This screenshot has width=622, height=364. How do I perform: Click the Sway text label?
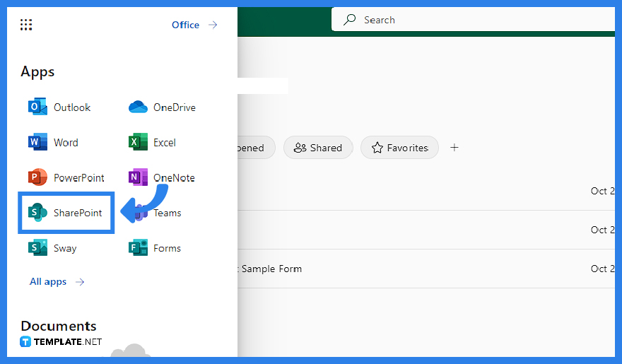pyautogui.click(x=65, y=248)
